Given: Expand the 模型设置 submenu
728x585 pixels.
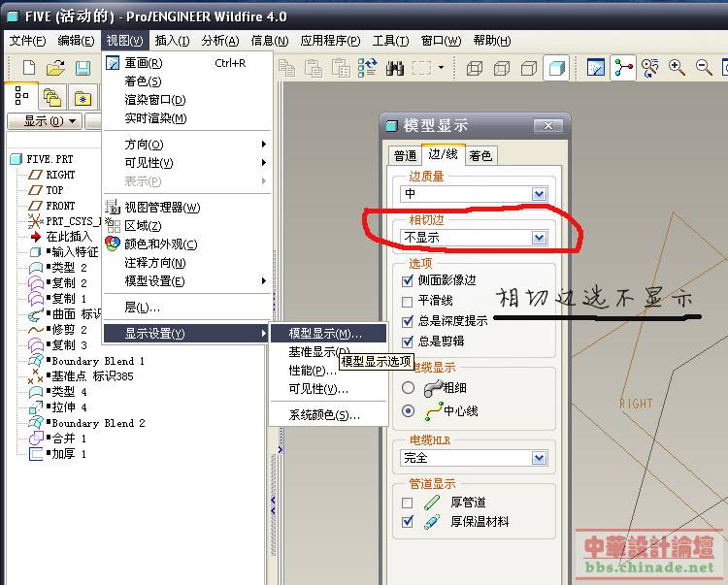Looking at the screenshot, I should [x=187, y=281].
